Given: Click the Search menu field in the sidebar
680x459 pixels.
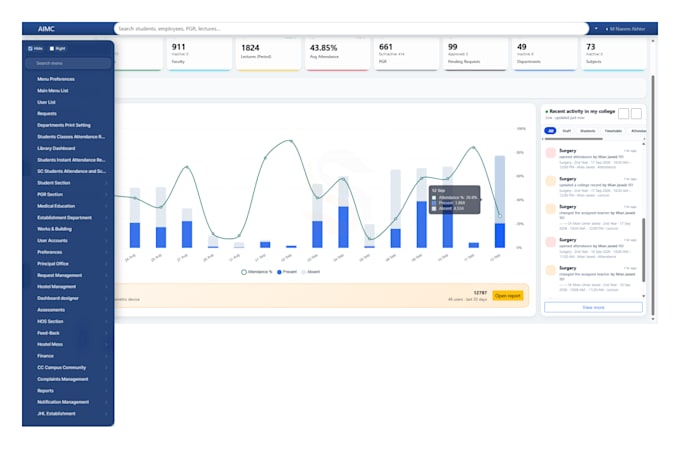Looking at the screenshot, I should [68, 63].
